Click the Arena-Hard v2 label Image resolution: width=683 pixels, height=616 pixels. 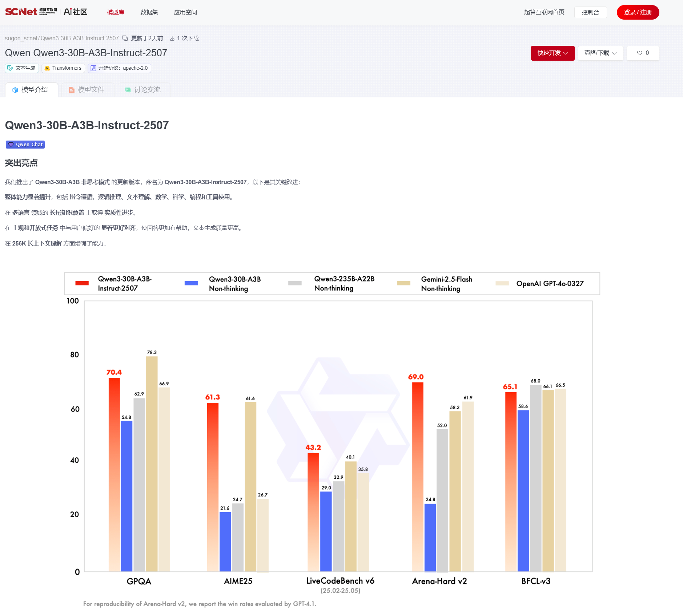[439, 581]
